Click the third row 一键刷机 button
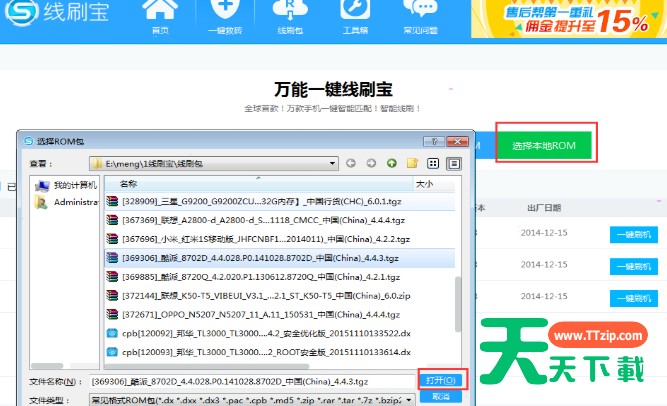 634,298
